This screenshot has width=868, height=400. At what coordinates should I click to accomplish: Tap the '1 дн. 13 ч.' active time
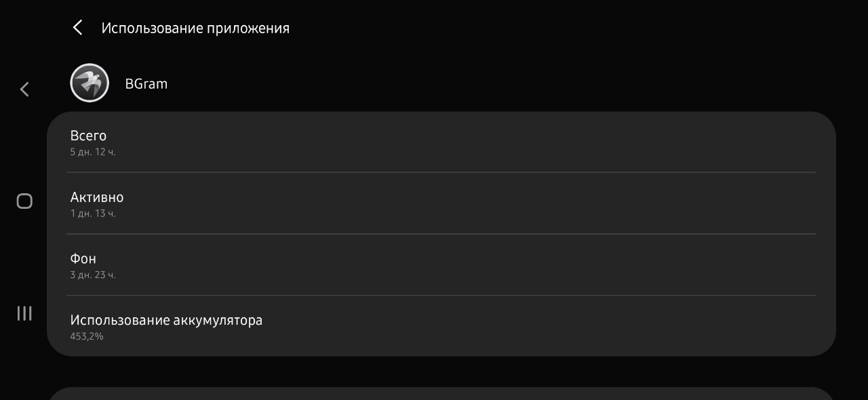[93, 214]
